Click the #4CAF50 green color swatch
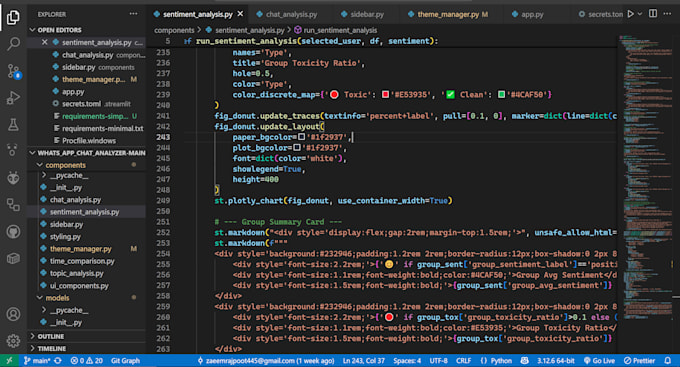 coord(501,94)
